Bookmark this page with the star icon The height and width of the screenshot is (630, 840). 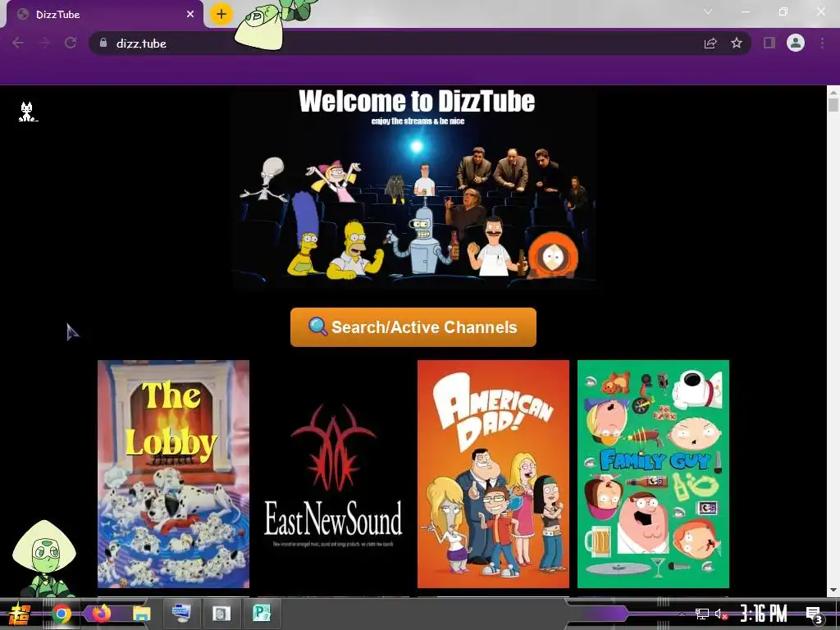pyautogui.click(x=737, y=43)
